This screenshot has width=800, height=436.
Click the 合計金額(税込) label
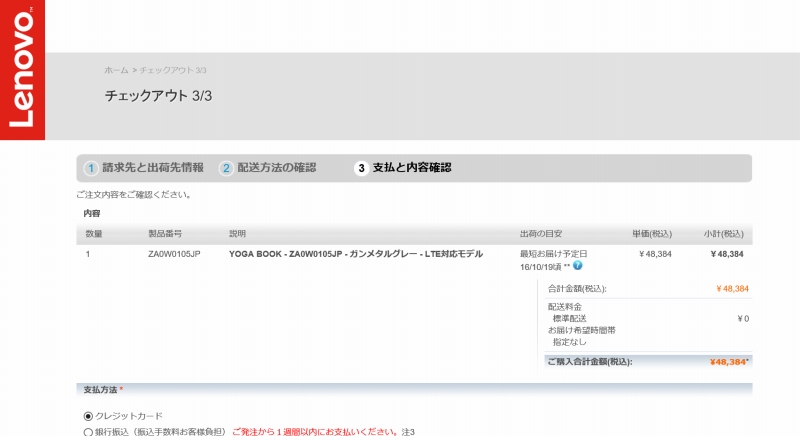coord(577,289)
